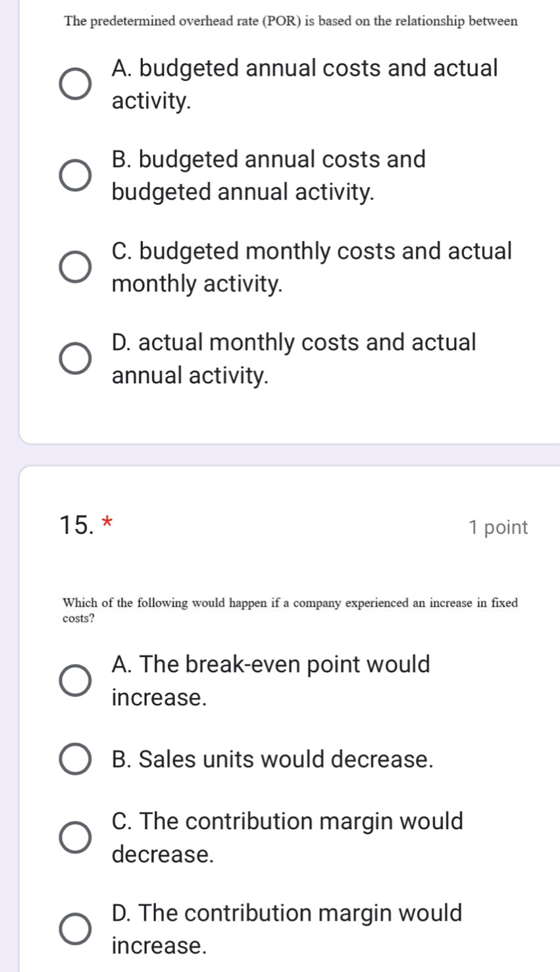Screen dimensions: 560x972
Task: Click the text 'D. The contribution margin would increase'
Action: [287, 929]
